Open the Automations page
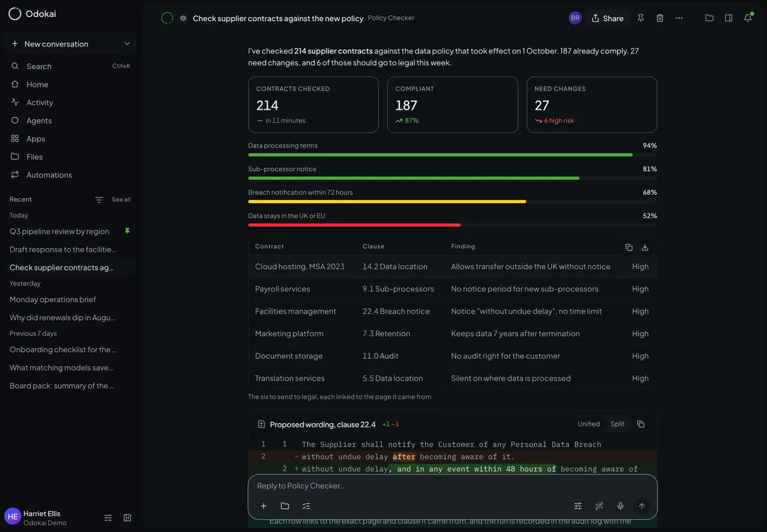 [x=70, y=175]
